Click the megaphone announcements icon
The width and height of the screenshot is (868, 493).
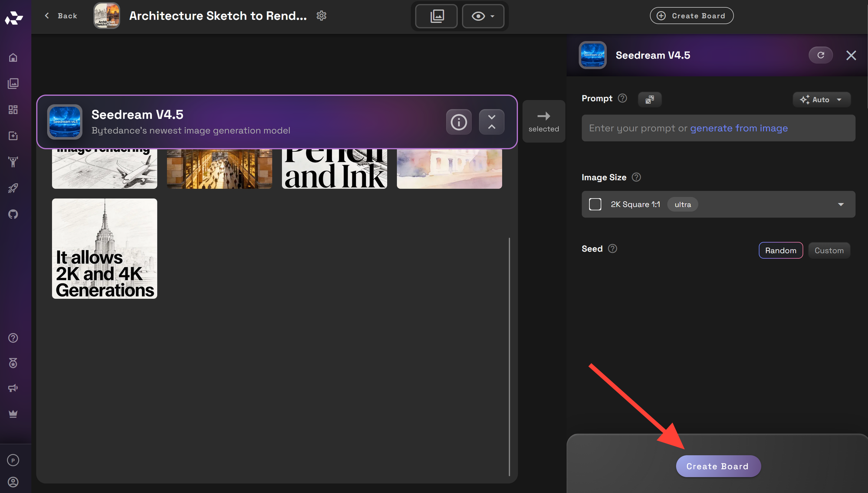click(13, 388)
